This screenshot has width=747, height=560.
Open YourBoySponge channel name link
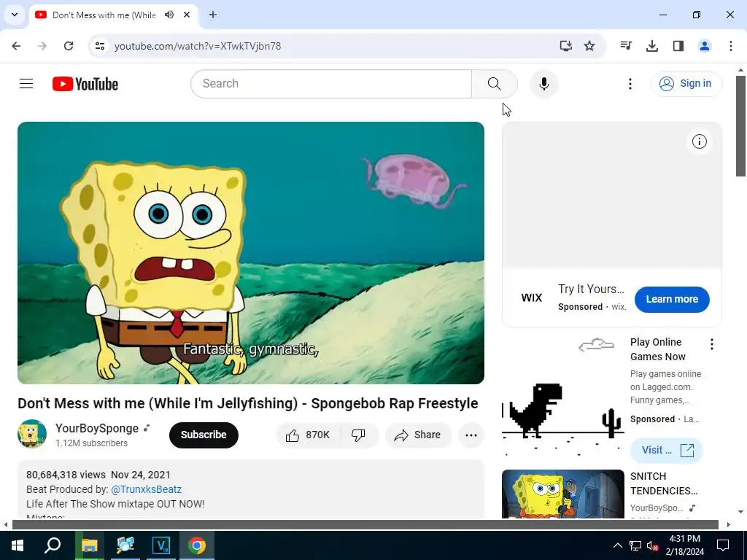point(97,429)
